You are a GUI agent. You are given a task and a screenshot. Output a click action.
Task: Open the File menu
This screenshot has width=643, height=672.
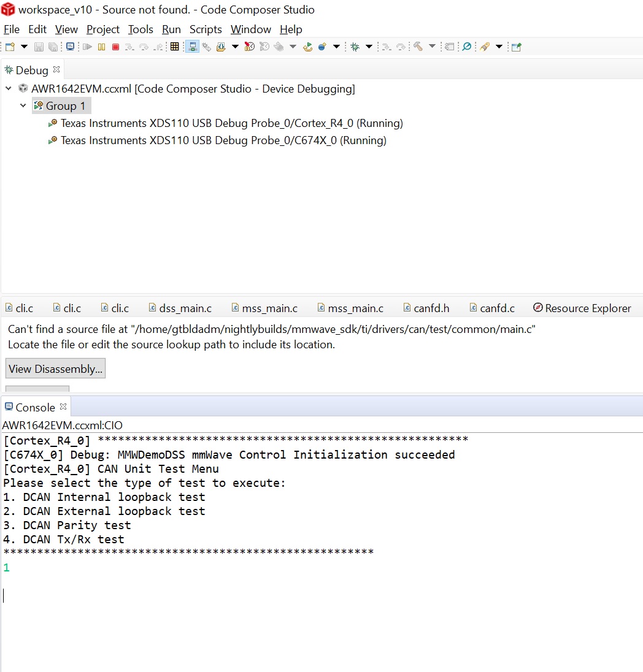(12, 29)
